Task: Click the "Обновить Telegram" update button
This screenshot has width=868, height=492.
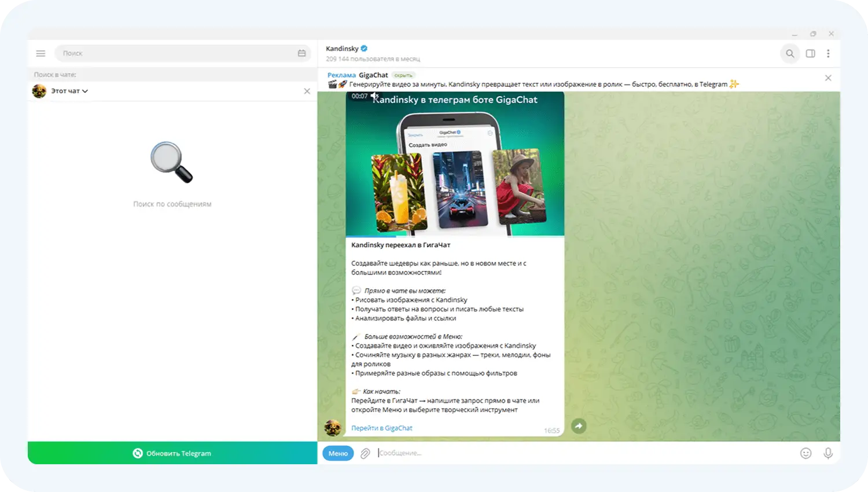Action: coord(172,453)
